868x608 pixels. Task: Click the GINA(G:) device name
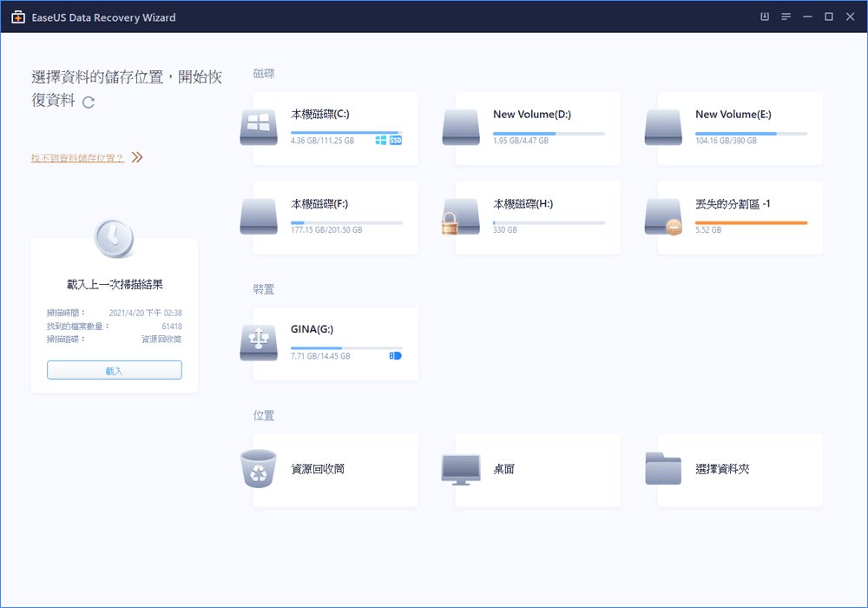tap(312, 329)
